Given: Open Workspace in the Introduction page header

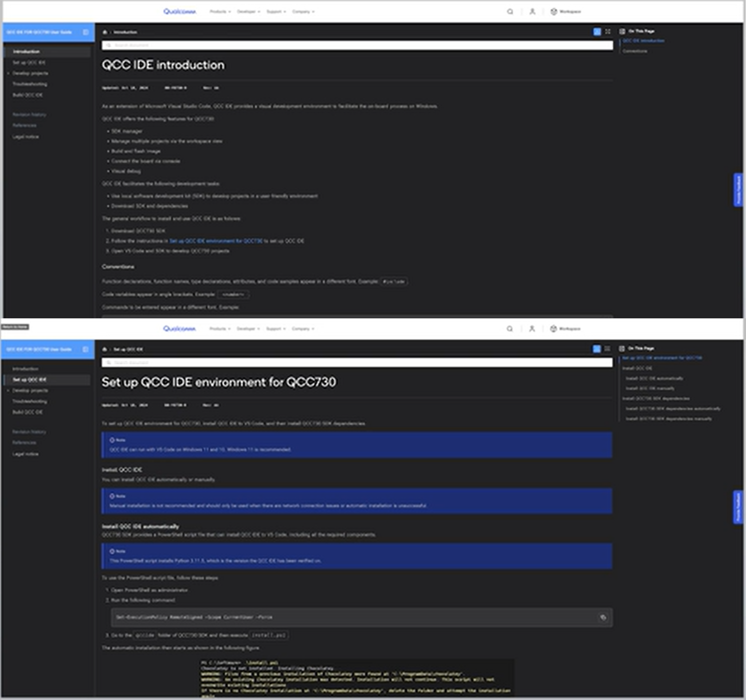Looking at the screenshot, I should [565, 12].
